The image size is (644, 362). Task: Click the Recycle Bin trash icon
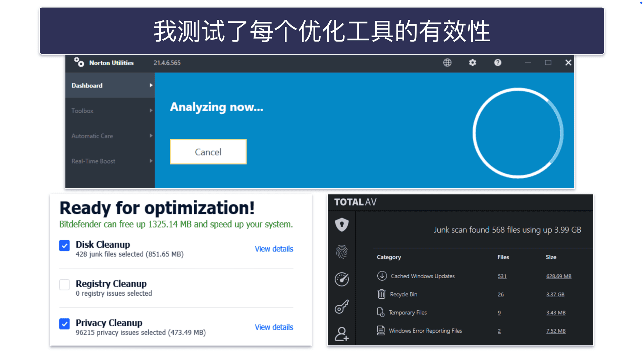pos(381,294)
